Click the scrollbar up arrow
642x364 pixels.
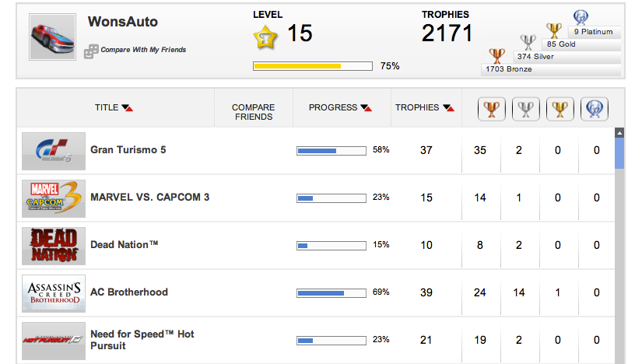pos(619,133)
